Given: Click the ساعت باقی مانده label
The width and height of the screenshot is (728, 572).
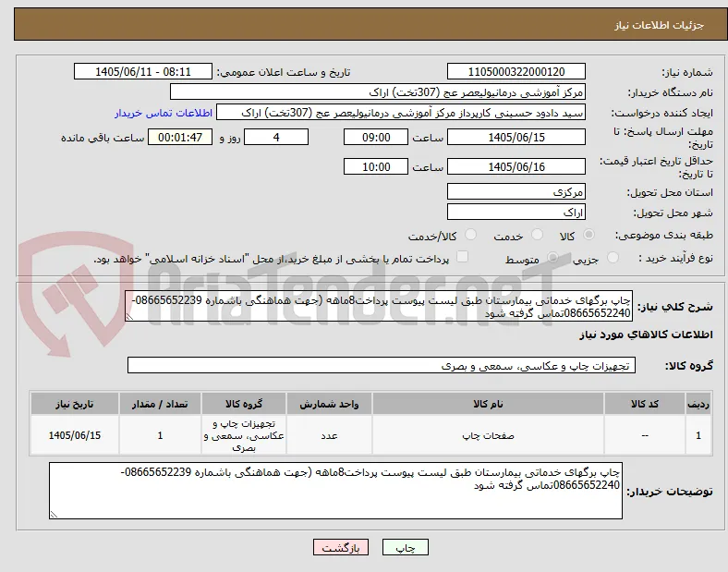Looking at the screenshot, I should (x=103, y=138).
